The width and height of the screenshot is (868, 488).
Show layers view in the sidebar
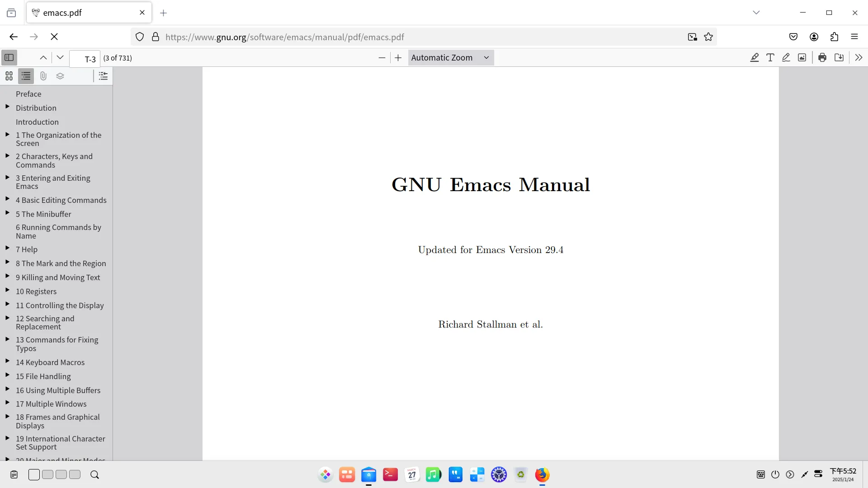(x=60, y=76)
